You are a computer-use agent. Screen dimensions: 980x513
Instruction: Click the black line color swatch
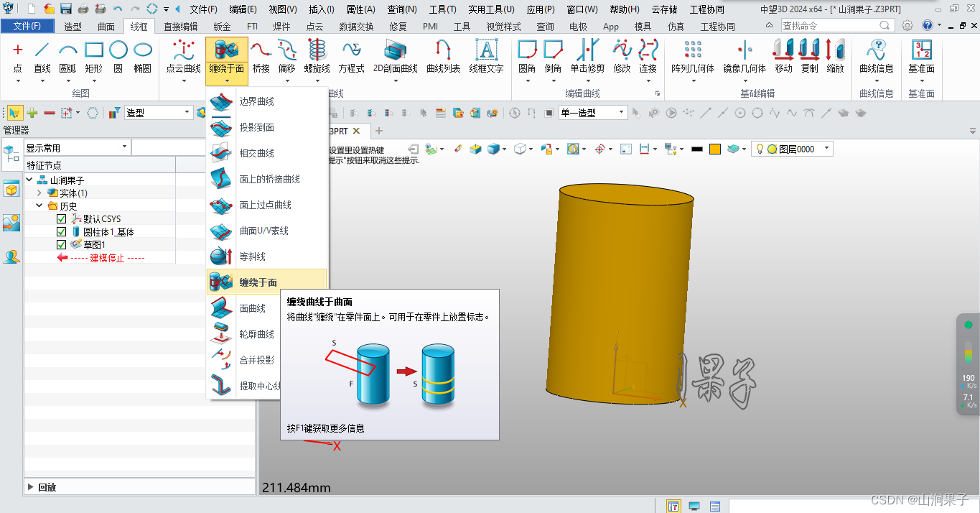point(696,149)
